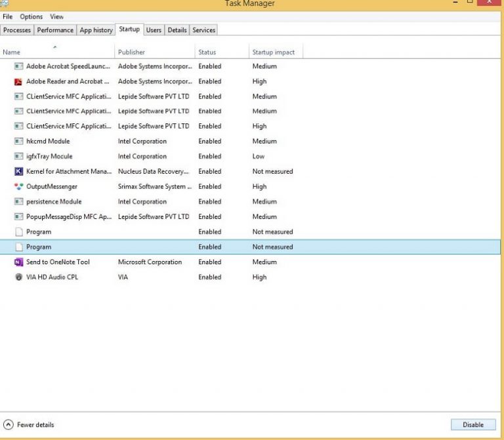The height and width of the screenshot is (440, 504).
Task: Select the igfxTray Module name
Action: click(49, 157)
